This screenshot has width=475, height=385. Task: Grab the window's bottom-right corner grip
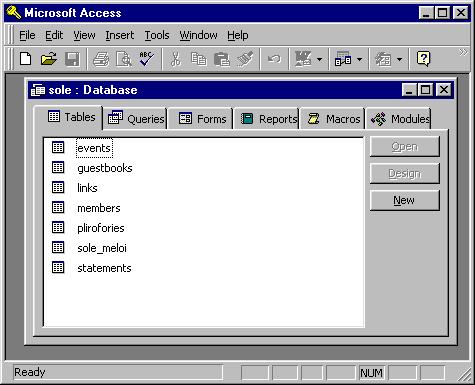coord(464,376)
